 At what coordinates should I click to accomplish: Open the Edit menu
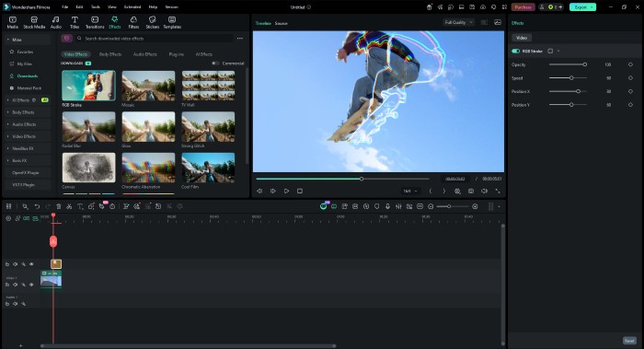point(79,7)
